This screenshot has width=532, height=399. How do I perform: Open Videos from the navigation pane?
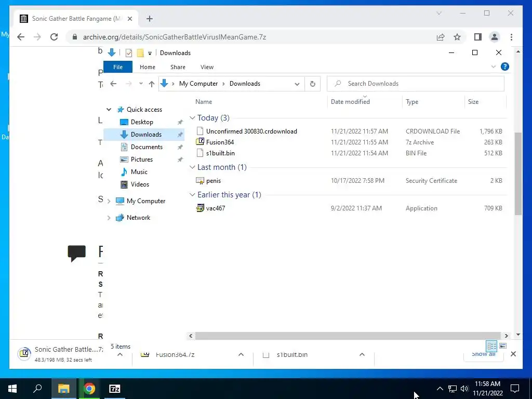coord(140,184)
